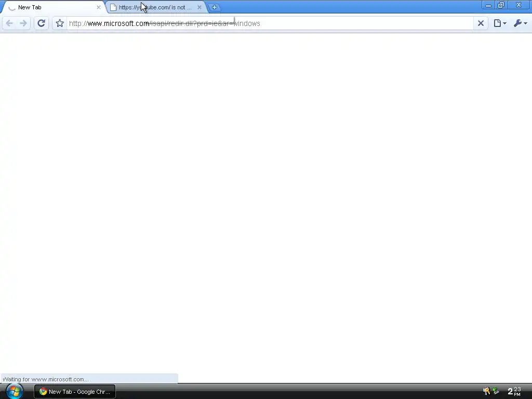Viewport: 532px width, 399px height.
Task: Click the system tray key icon
Action: [486, 391]
